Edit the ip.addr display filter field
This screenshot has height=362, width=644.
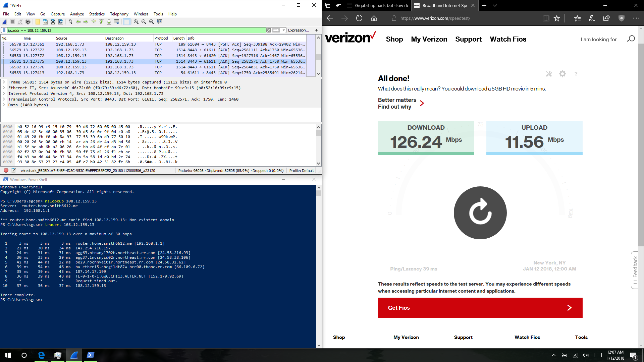coord(136,30)
